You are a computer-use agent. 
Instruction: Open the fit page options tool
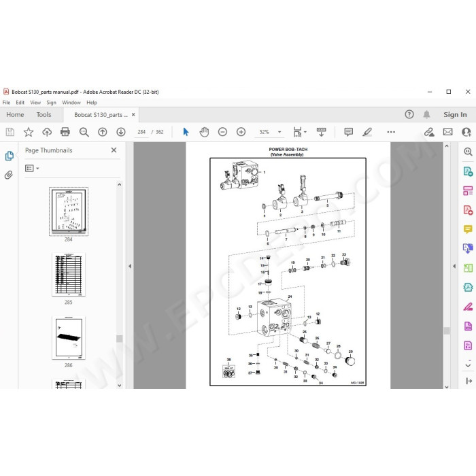300,132
